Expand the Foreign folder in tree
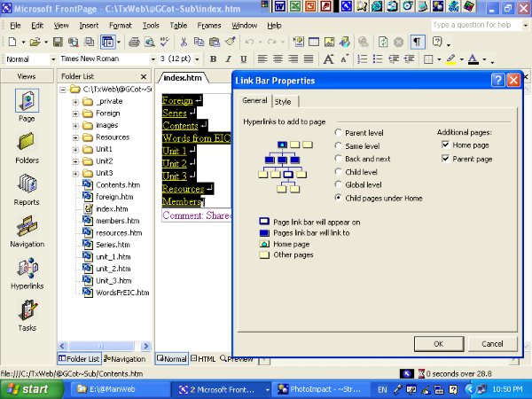The width and height of the screenshot is (532, 399). click(x=76, y=113)
